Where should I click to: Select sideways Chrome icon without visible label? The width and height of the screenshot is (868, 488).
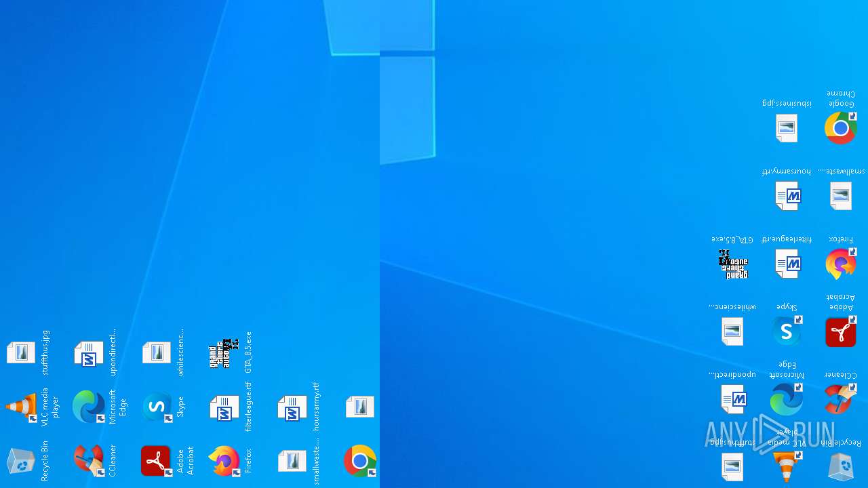click(360, 461)
